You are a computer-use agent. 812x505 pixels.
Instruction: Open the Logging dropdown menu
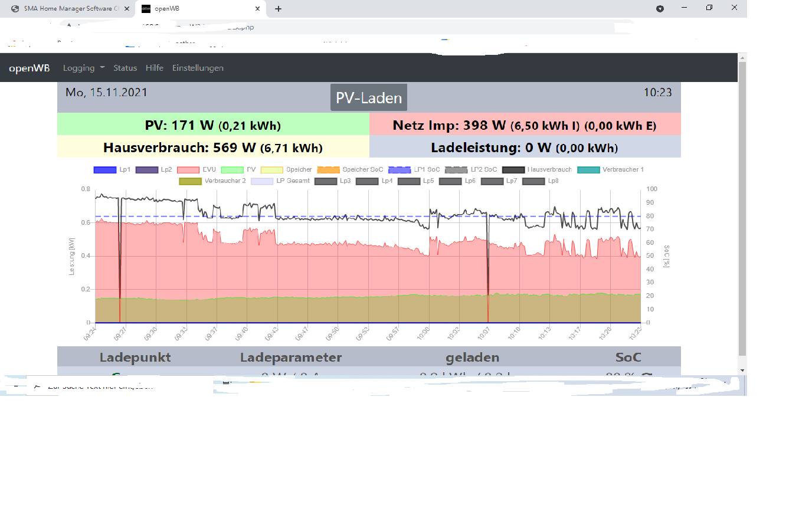(x=83, y=68)
